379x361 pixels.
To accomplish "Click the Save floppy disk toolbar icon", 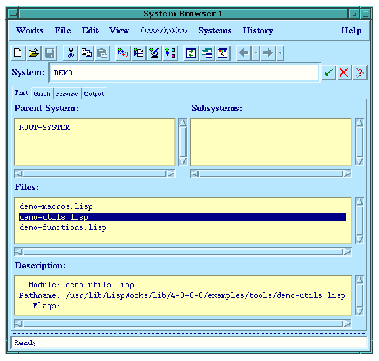I will click(x=49, y=53).
